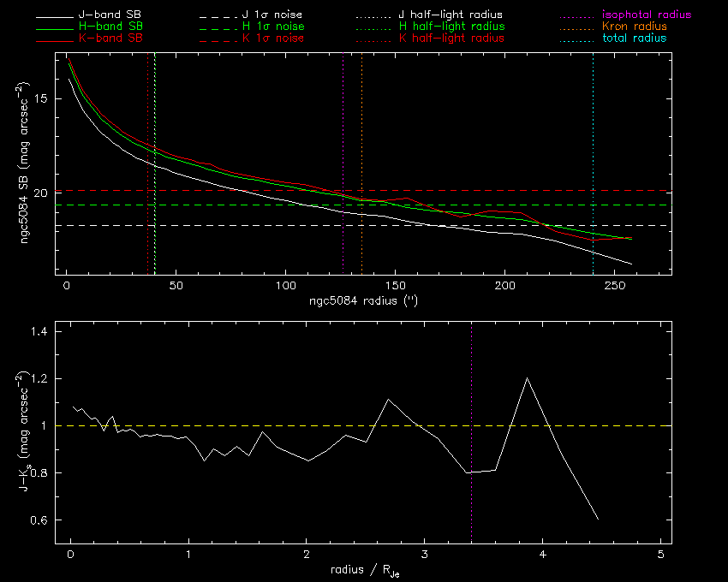Click the radius / RJe axis title
The height and width of the screenshot is (582, 728).
coord(364,571)
